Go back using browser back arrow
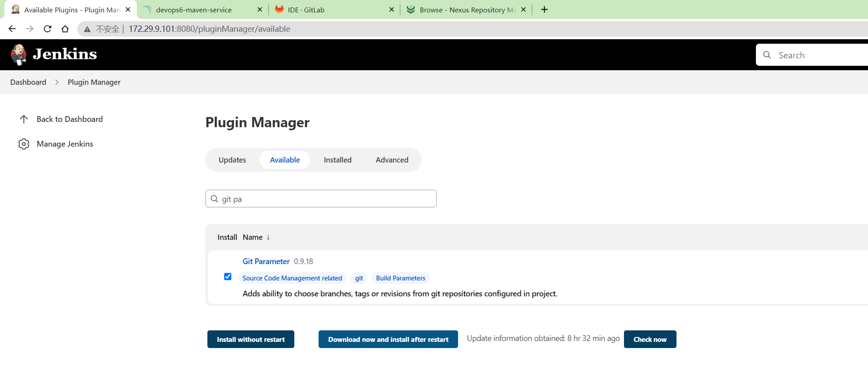The height and width of the screenshot is (371, 868). click(12, 29)
